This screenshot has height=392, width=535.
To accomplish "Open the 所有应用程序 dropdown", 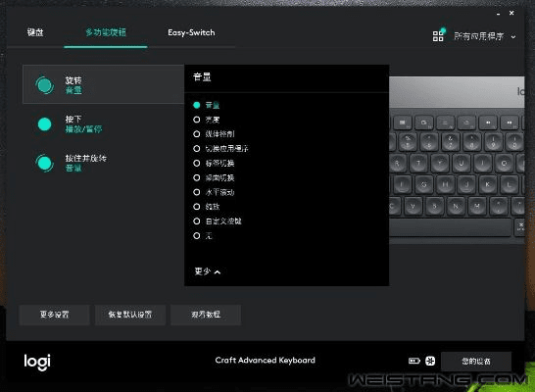I will click(x=484, y=36).
